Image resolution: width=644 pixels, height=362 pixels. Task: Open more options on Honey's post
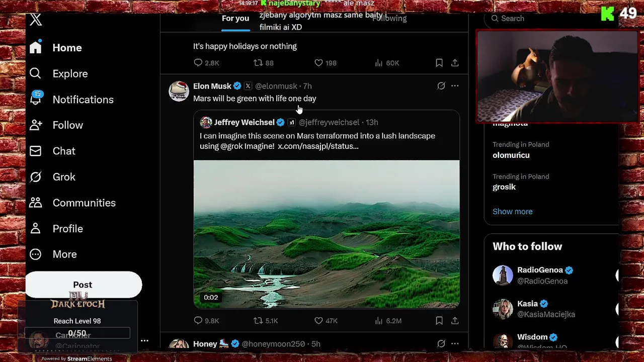[x=455, y=344]
